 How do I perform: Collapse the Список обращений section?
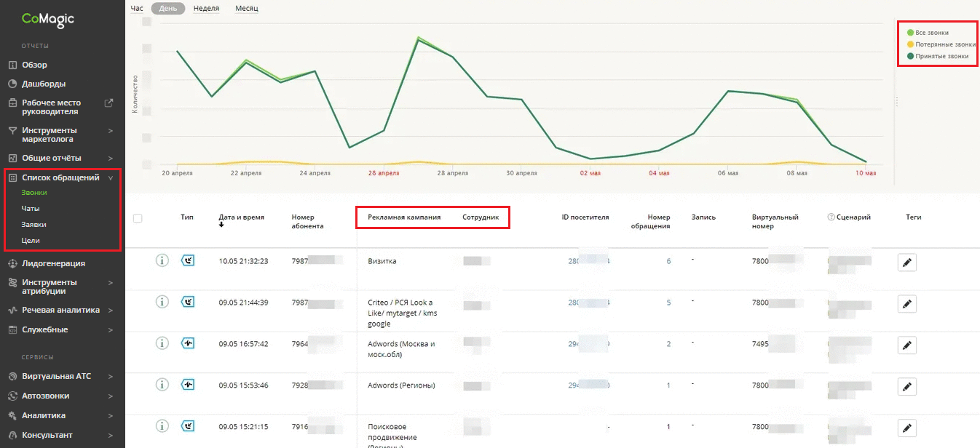click(x=110, y=177)
